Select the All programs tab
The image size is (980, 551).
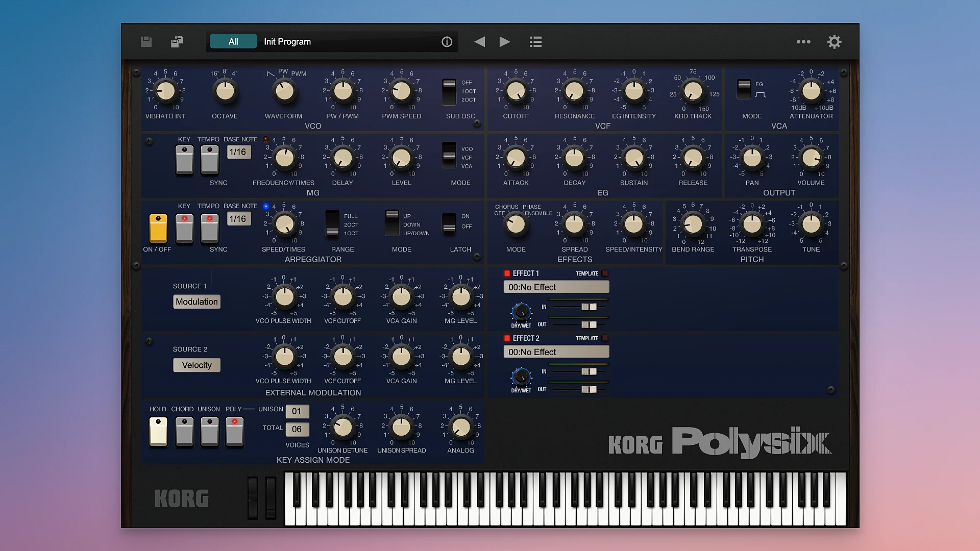tap(233, 41)
